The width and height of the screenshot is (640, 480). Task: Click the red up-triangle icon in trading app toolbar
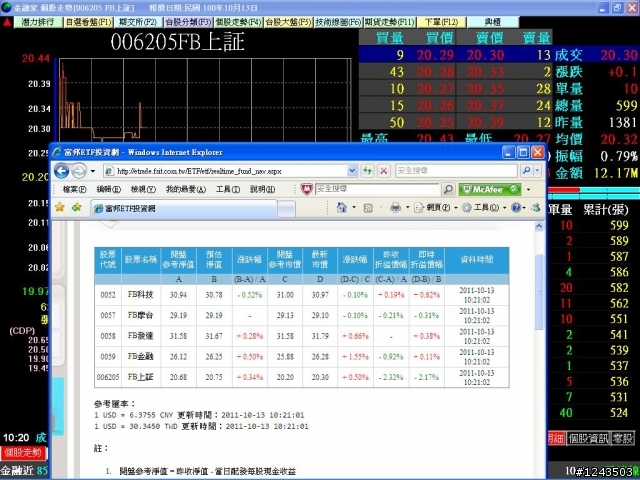(x=7, y=22)
